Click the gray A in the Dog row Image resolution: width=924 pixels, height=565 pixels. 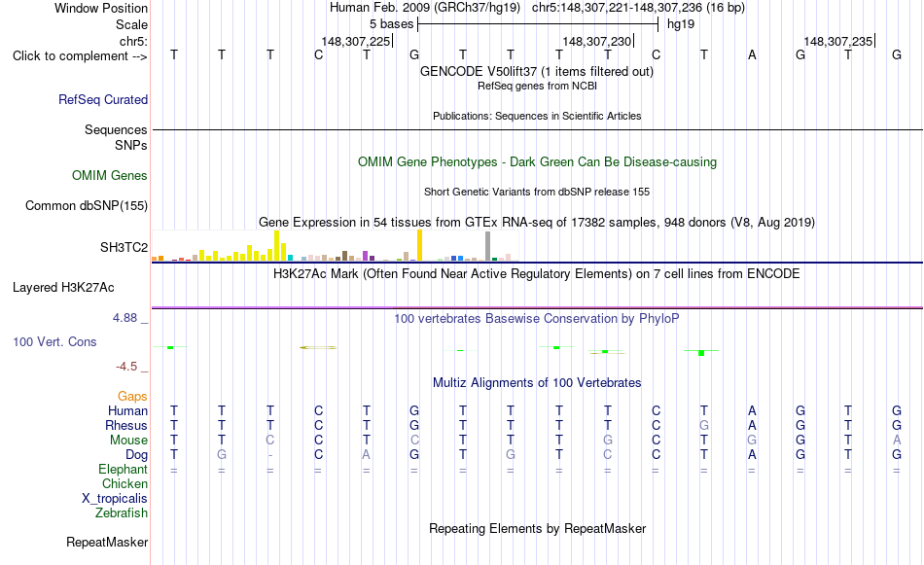click(x=367, y=455)
